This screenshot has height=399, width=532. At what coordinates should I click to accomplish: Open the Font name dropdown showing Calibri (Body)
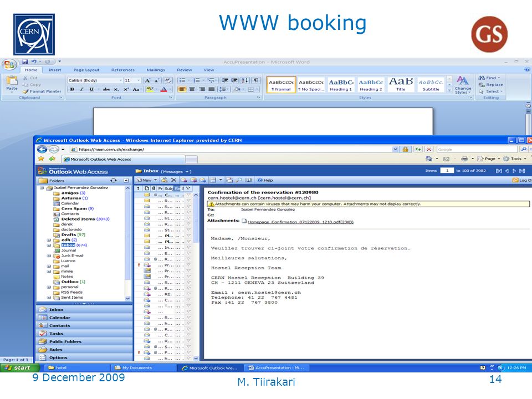(120, 80)
